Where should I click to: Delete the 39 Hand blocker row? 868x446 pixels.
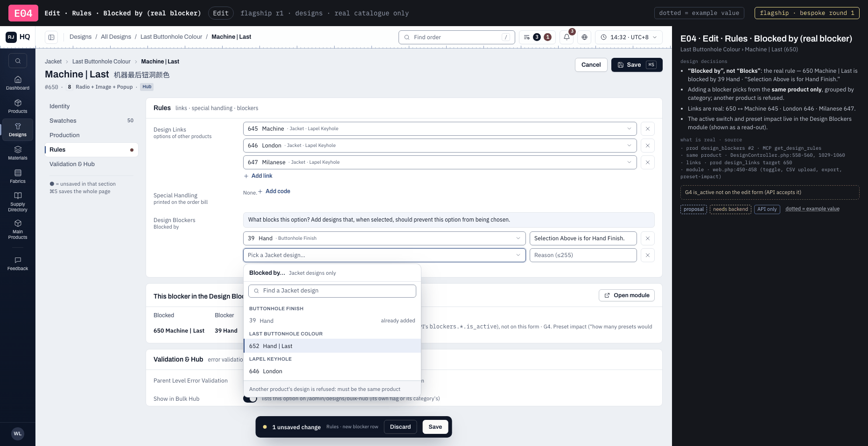click(648, 238)
